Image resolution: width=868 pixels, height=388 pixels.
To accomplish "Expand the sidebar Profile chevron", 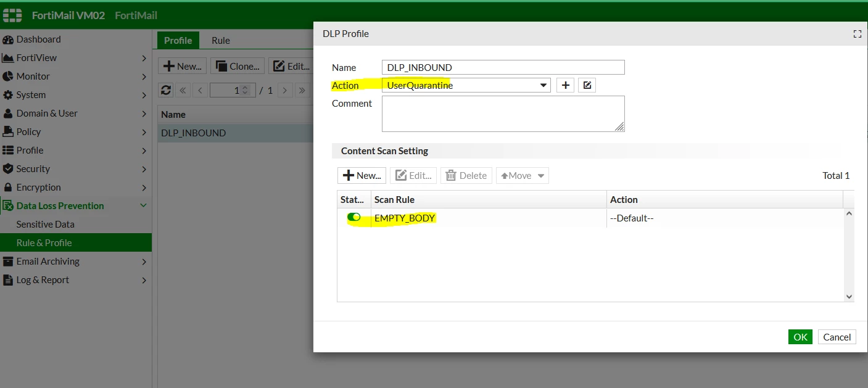I will (144, 151).
